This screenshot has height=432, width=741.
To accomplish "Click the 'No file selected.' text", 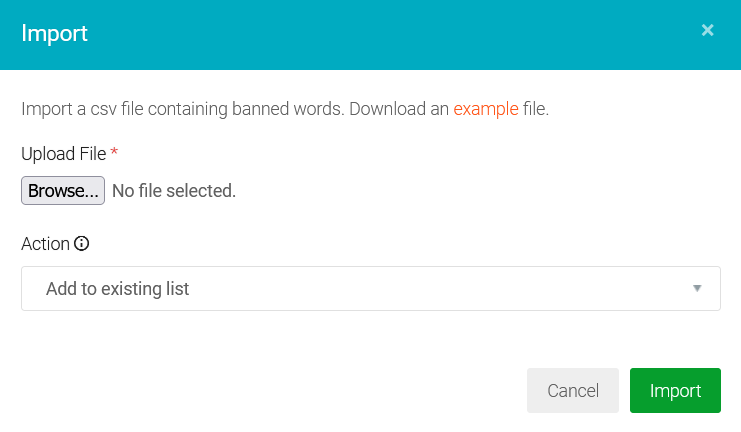I will [174, 190].
